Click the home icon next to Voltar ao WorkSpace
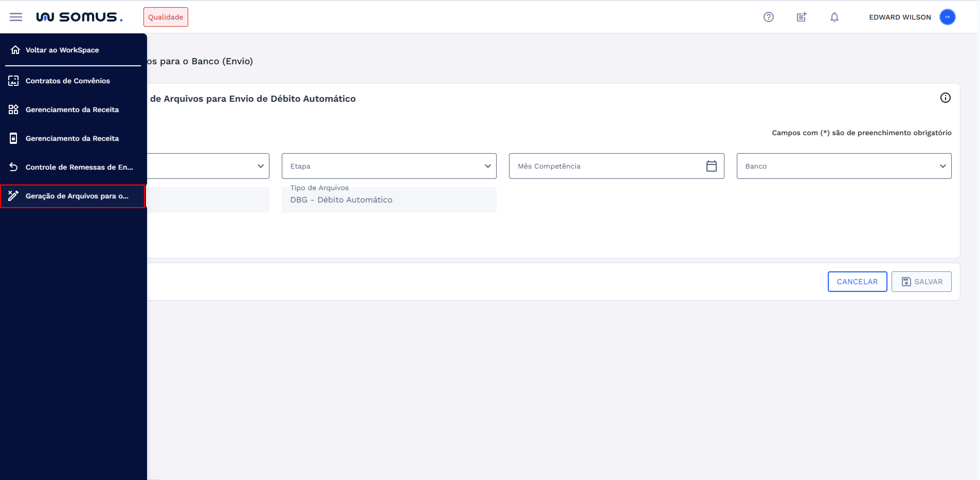This screenshot has width=980, height=480. coord(14,50)
